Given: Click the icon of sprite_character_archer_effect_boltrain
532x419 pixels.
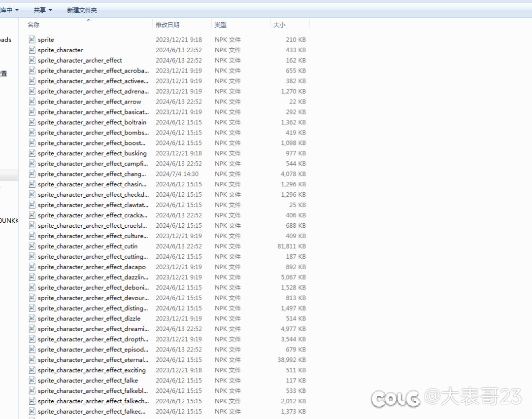Looking at the screenshot, I should point(32,122).
